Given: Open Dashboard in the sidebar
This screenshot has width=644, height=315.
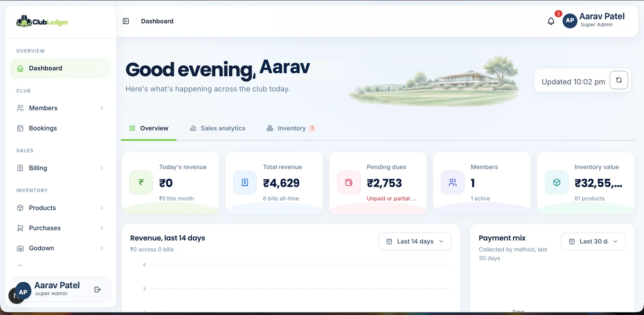Looking at the screenshot, I should tap(60, 68).
